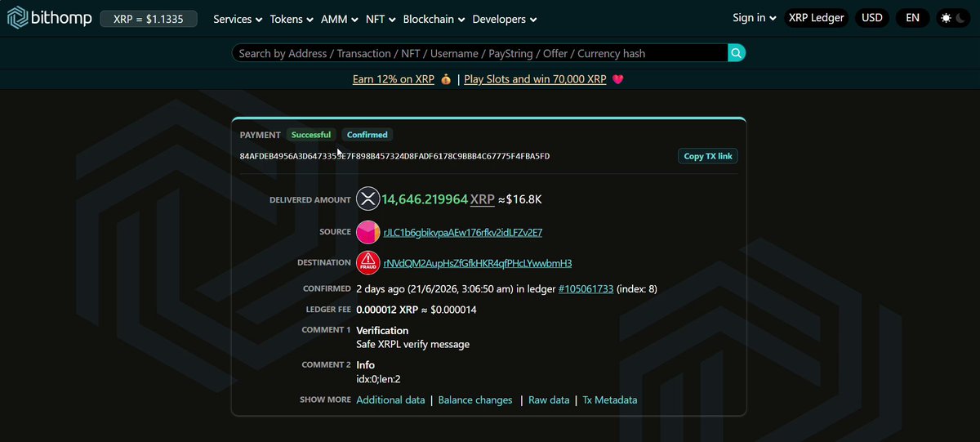Open the Developers dropdown
This screenshot has height=442, width=980.
point(505,19)
